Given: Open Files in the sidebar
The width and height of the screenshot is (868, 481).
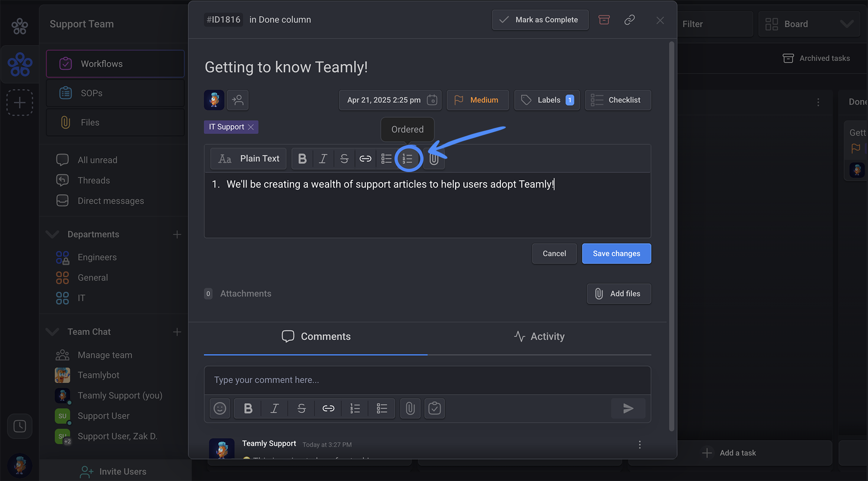Looking at the screenshot, I should (115, 123).
